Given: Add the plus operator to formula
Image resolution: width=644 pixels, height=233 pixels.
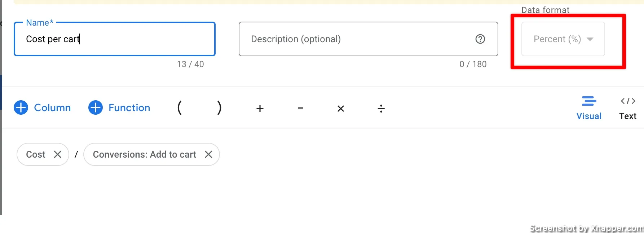Looking at the screenshot, I should pyautogui.click(x=260, y=108).
